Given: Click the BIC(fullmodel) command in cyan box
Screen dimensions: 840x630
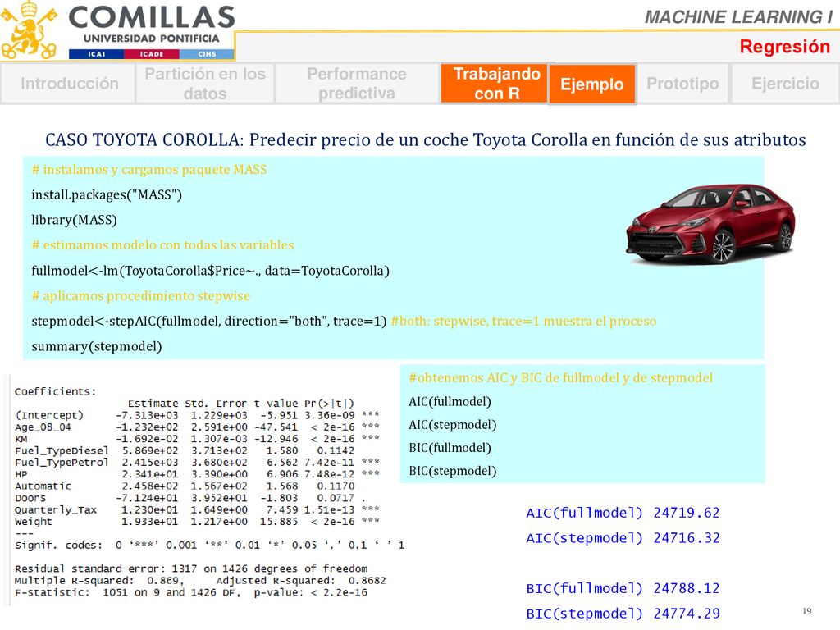Looking at the screenshot, I should [450, 447].
